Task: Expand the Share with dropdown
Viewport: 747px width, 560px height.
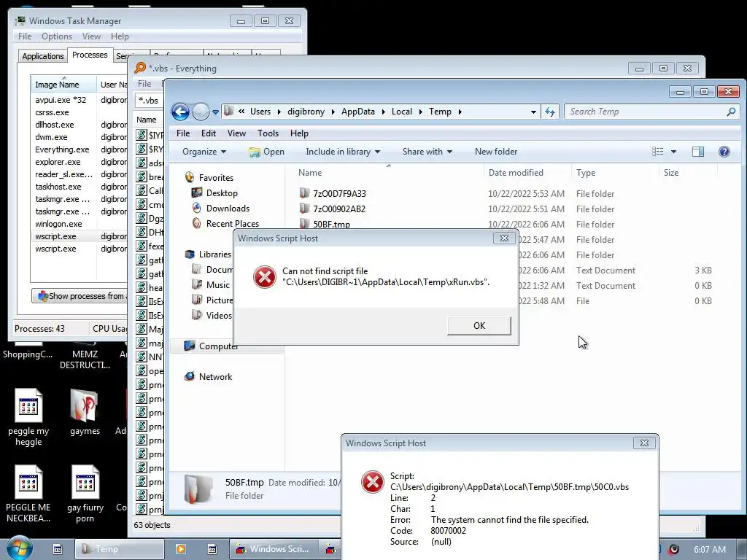Action: [427, 152]
